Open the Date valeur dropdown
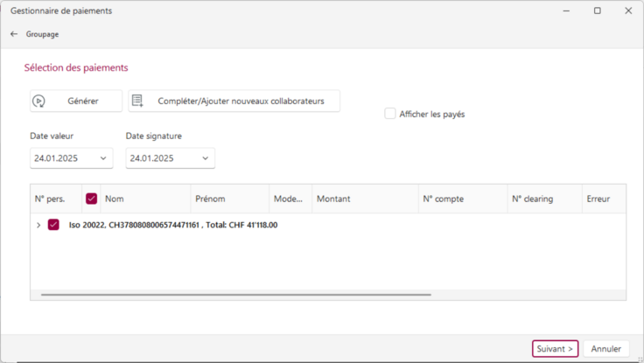This screenshot has height=363, width=644. pyautogui.click(x=103, y=158)
